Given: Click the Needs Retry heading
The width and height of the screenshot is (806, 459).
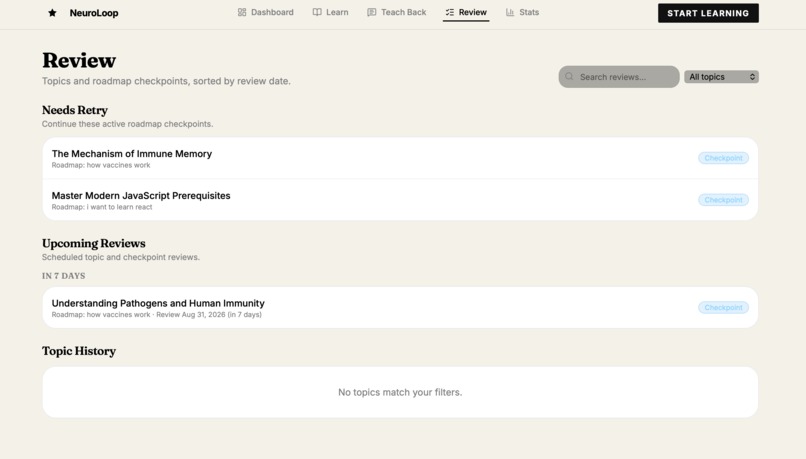Looking at the screenshot, I should coord(75,110).
